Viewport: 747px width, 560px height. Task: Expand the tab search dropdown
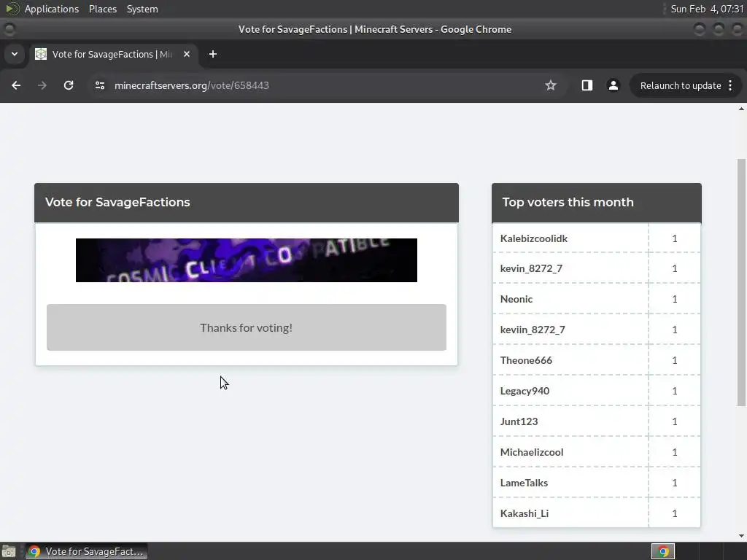pyautogui.click(x=15, y=54)
